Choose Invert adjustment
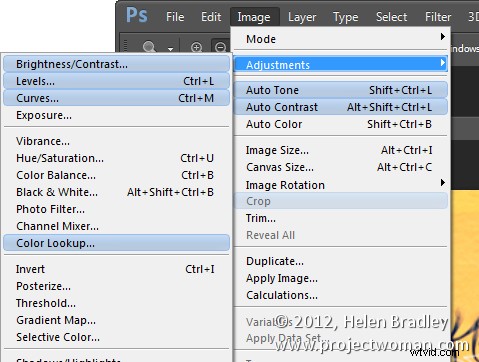 coord(116,269)
